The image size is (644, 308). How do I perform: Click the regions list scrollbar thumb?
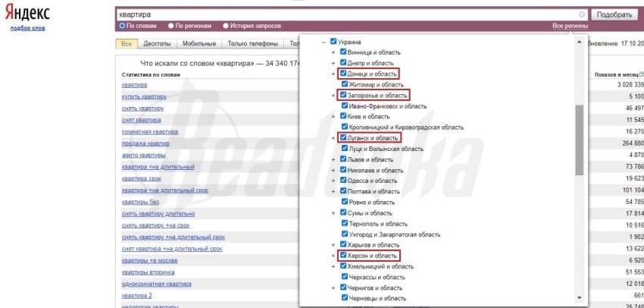click(580, 137)
